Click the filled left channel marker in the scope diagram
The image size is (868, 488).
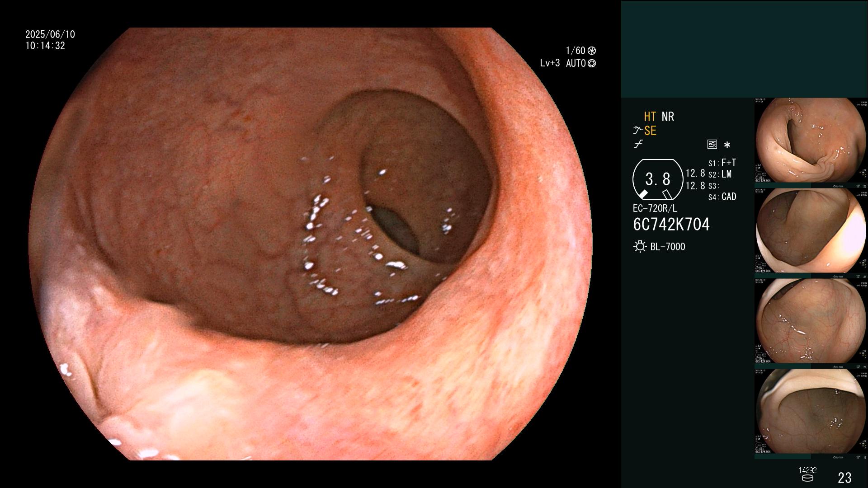(x=643, y=194)
